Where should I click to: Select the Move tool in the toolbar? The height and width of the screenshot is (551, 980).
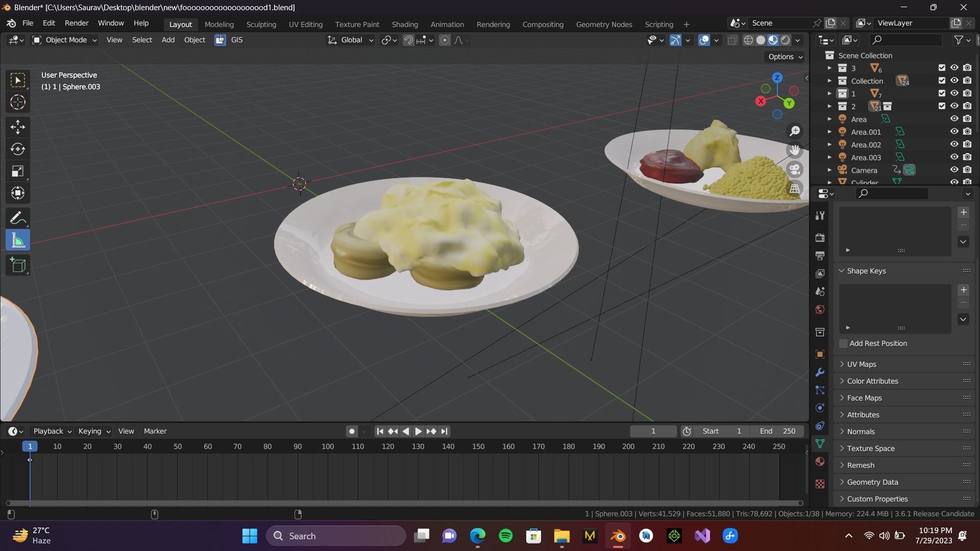(x=18, y=127)
